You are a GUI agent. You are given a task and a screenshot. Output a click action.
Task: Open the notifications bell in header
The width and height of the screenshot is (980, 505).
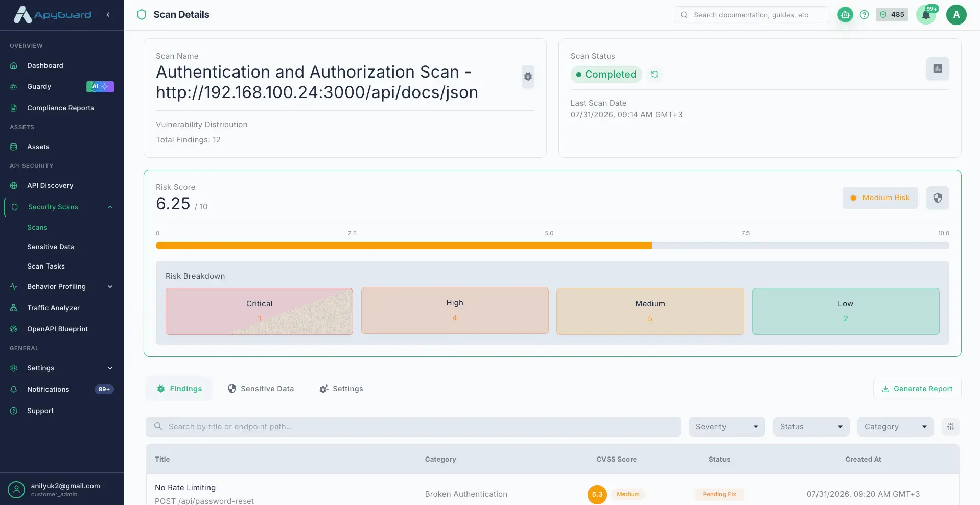point(926,15)
